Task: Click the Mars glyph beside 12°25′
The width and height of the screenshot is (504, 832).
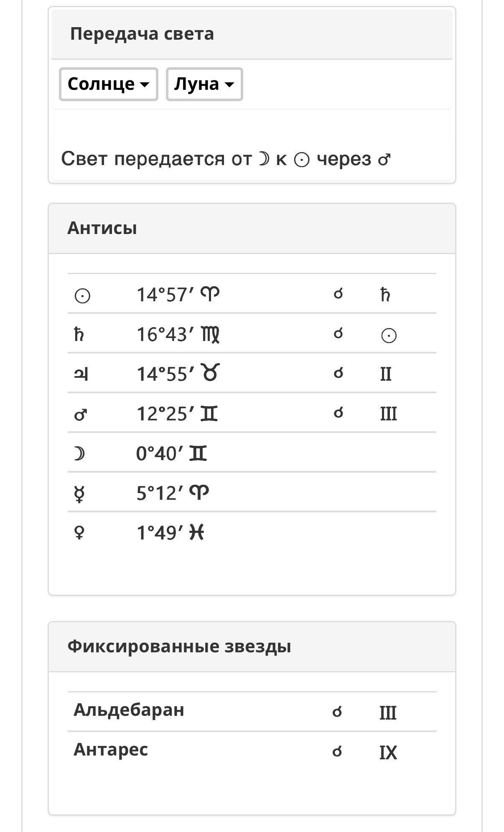Action: click(x=80, y=414)
